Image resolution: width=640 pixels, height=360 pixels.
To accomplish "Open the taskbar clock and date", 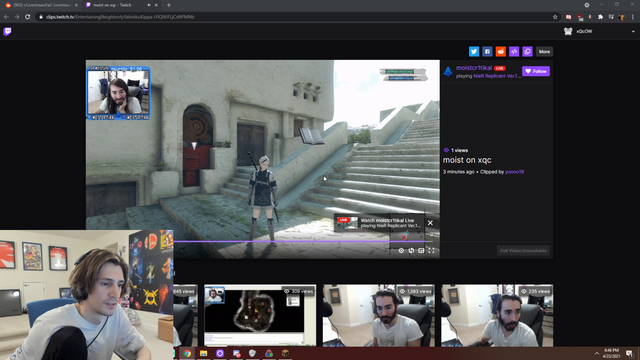I will (611, 353).
